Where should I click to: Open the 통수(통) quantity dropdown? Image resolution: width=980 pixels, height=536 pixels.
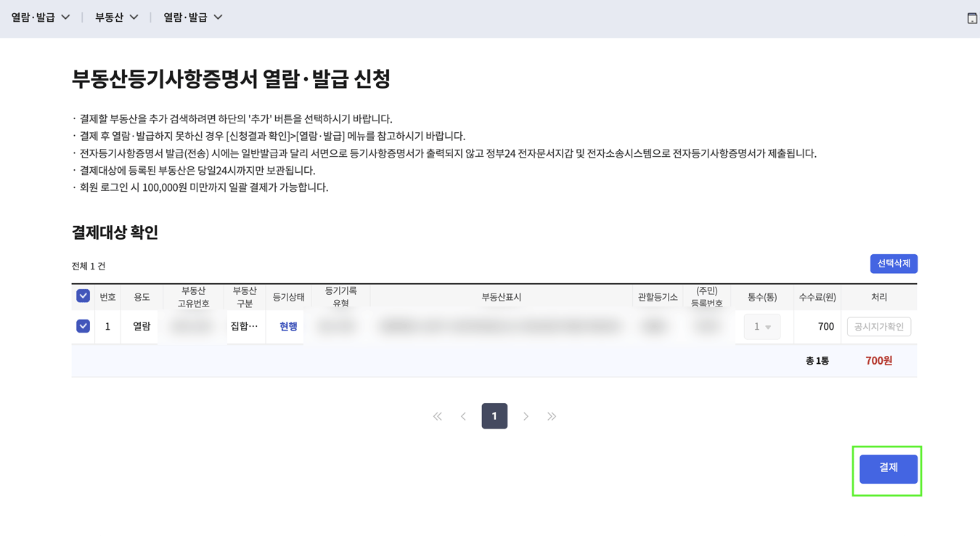point(762,326)
